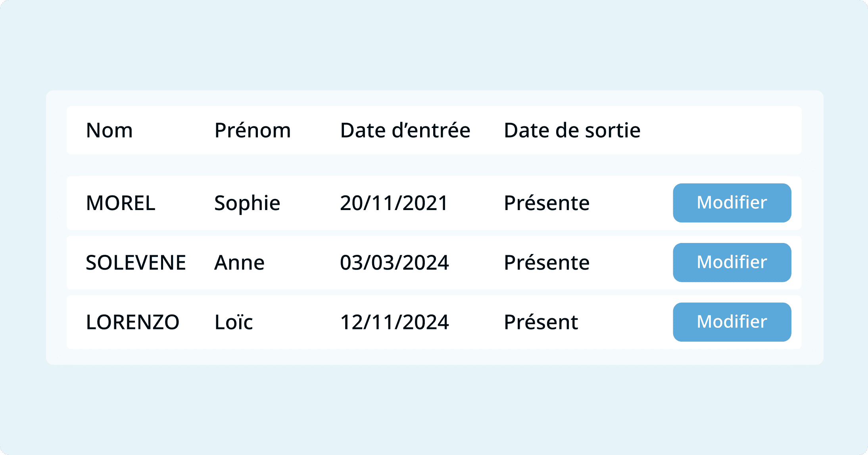Select the Date de sortie header
The image size is (868, 455).
coord(572,130)
